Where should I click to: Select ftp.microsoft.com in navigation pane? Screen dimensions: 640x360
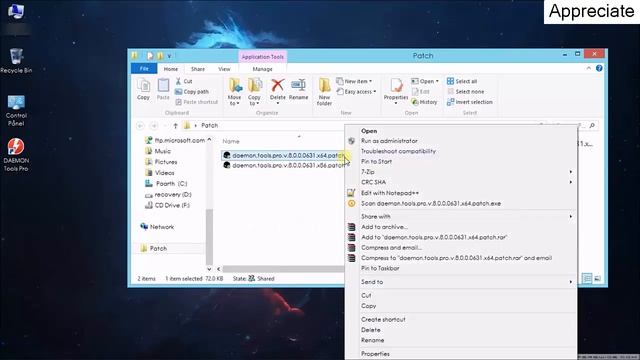click(175, 140)
